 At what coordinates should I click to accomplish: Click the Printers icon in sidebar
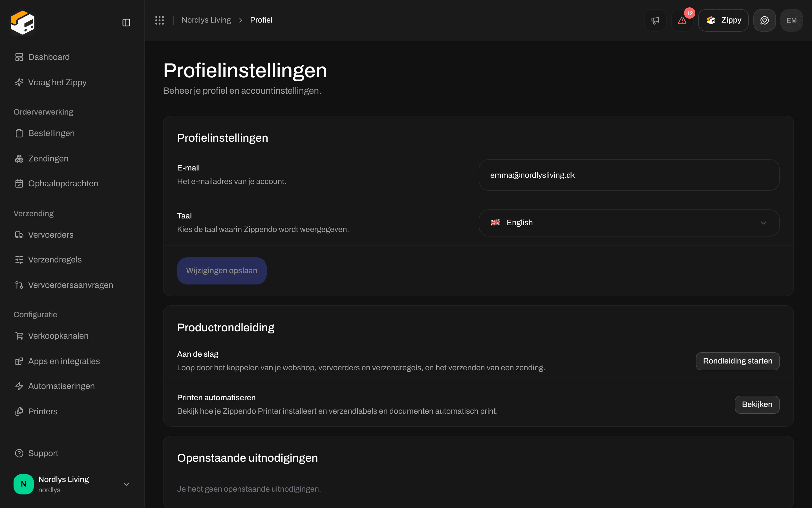19,411
